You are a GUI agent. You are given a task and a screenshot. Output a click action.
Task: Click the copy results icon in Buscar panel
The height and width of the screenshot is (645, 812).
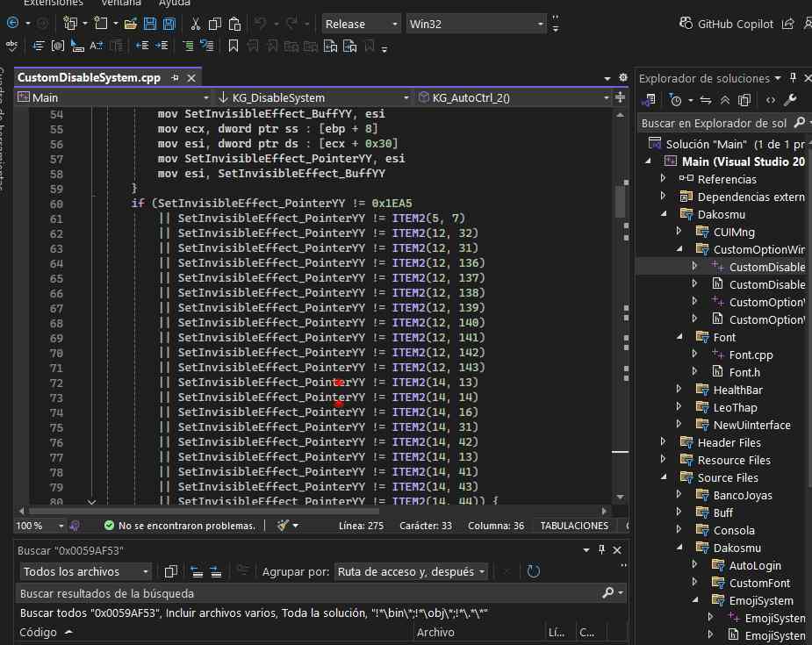pyautogui.click(x=170, y=571)
